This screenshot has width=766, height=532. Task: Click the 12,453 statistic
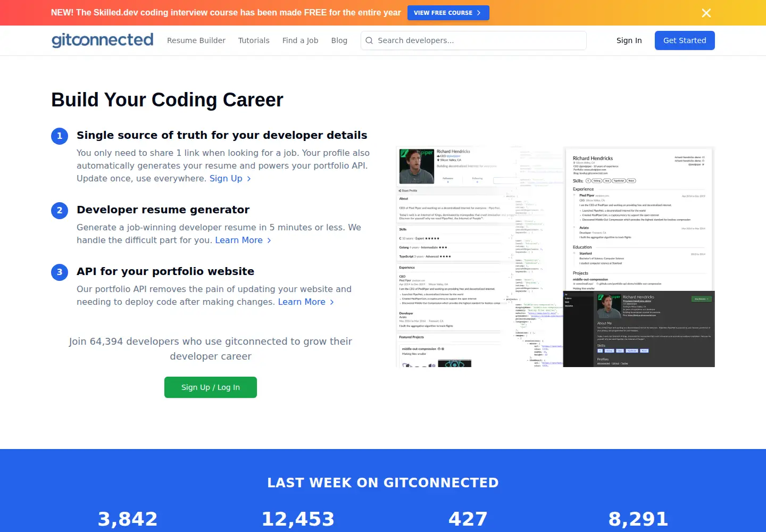298,519
